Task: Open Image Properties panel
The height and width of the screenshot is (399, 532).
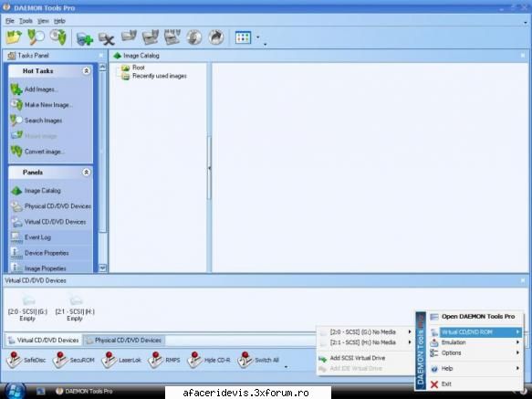Action: [38, 268]
